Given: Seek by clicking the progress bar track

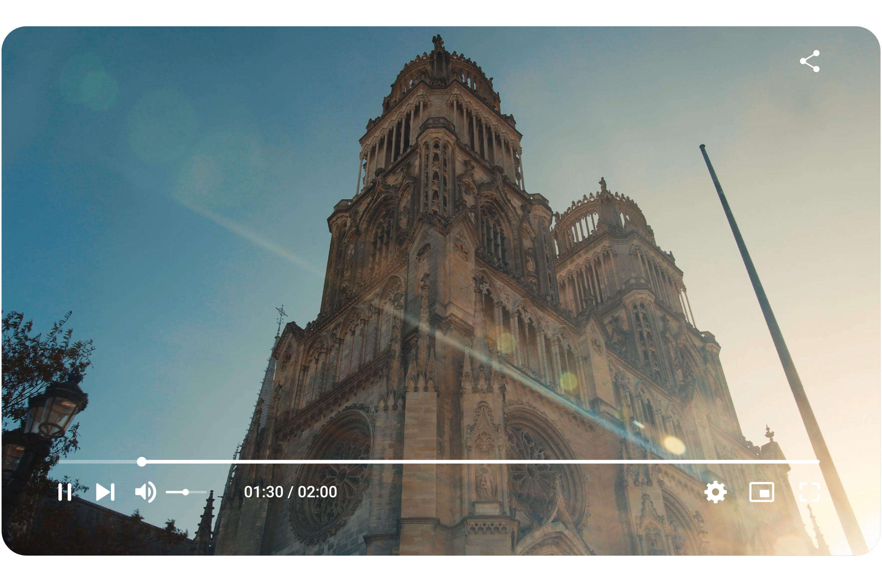Looking at the screenshot, I should [439, 462].
